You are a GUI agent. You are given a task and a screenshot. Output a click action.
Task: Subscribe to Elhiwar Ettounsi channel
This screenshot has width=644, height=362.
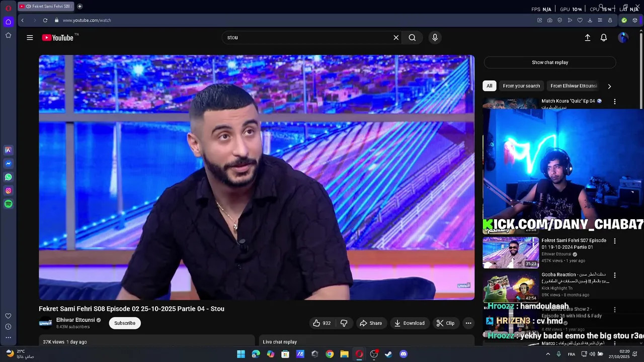(125, 323)
